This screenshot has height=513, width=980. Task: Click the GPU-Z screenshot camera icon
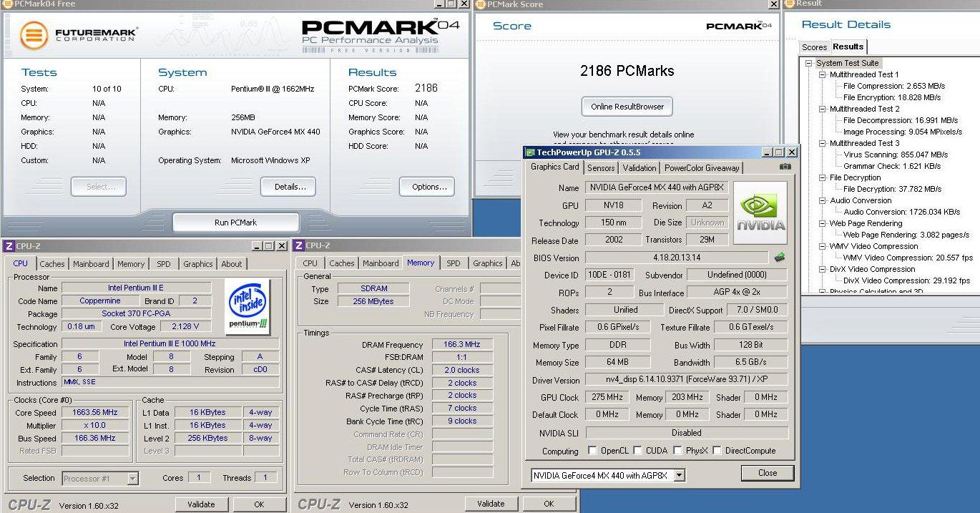tap(785, 167)
